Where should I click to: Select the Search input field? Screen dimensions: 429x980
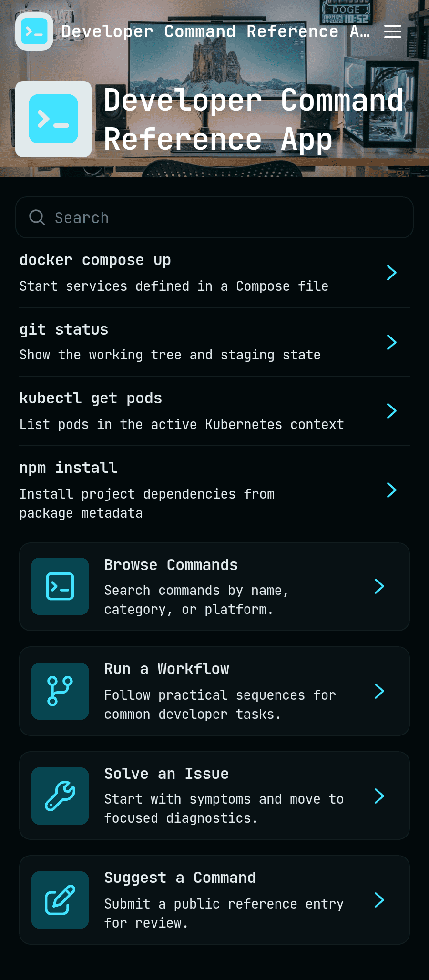(x=214, y=217)
